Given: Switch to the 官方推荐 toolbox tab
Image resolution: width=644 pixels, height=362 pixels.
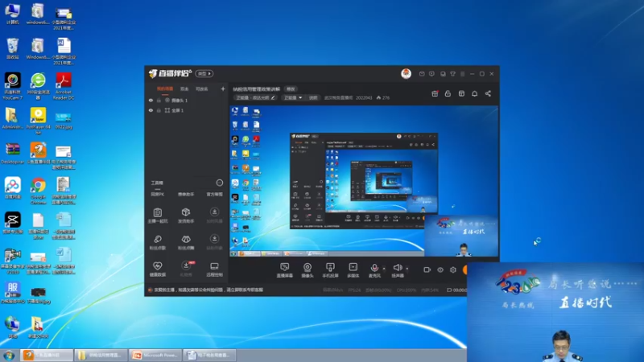Looking at the screenshot, I should (214, 194).
